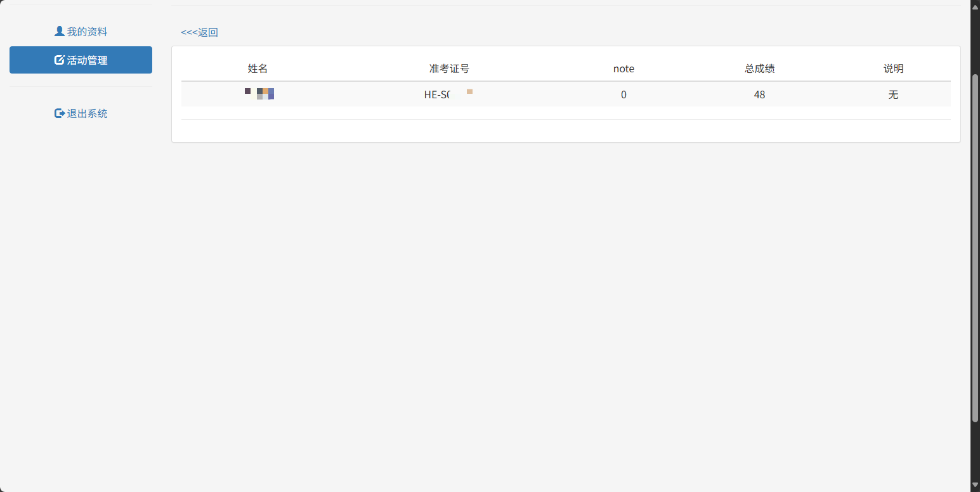Screen dimensions: 980x492
Task: Click the logout icon beside 退出系统
Action: pos(60,113)
